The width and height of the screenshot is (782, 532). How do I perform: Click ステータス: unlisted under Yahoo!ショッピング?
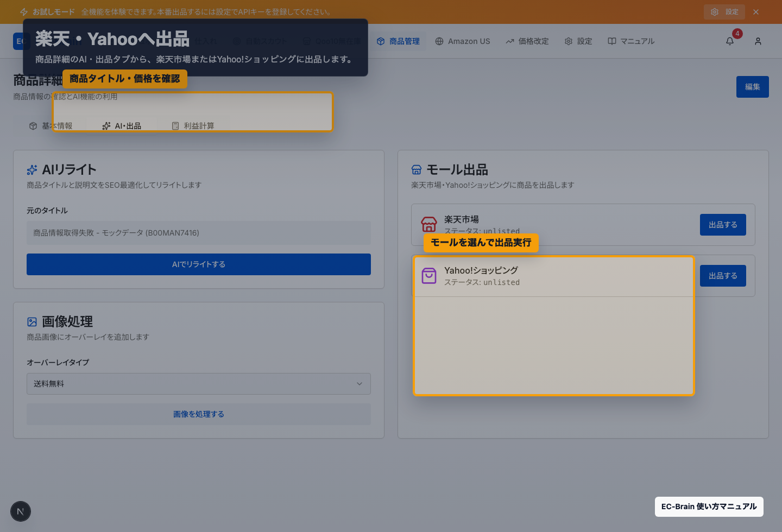[482, 282]
